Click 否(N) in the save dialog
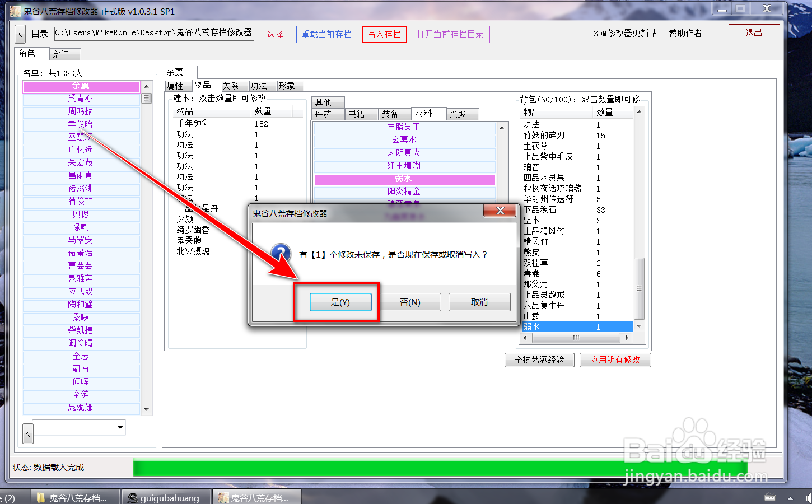This screenshot has height=504, width=812. click(410, 302)
